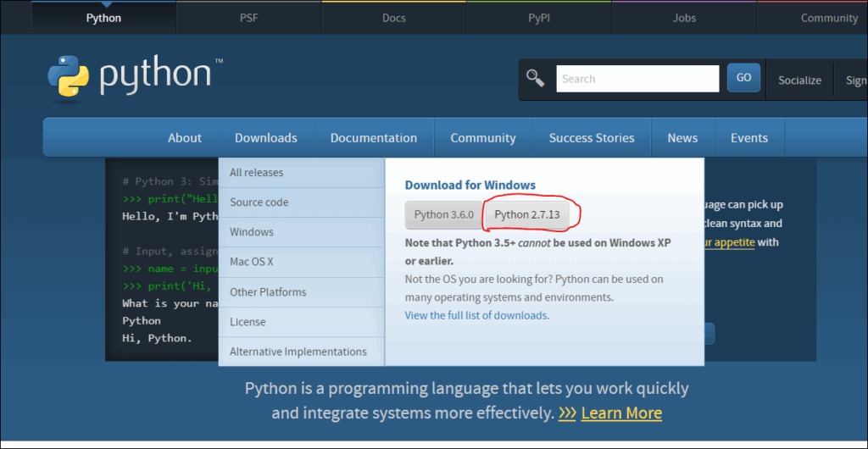Choose Windows from Downloads menu
Image resolution: width=868 pixels, height=449 pixels.
pos(302,232)
